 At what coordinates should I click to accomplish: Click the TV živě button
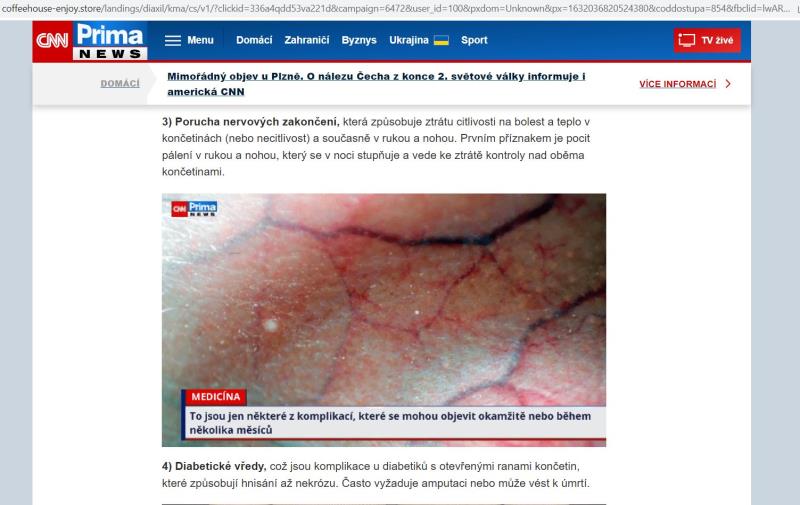coord(707,40)
